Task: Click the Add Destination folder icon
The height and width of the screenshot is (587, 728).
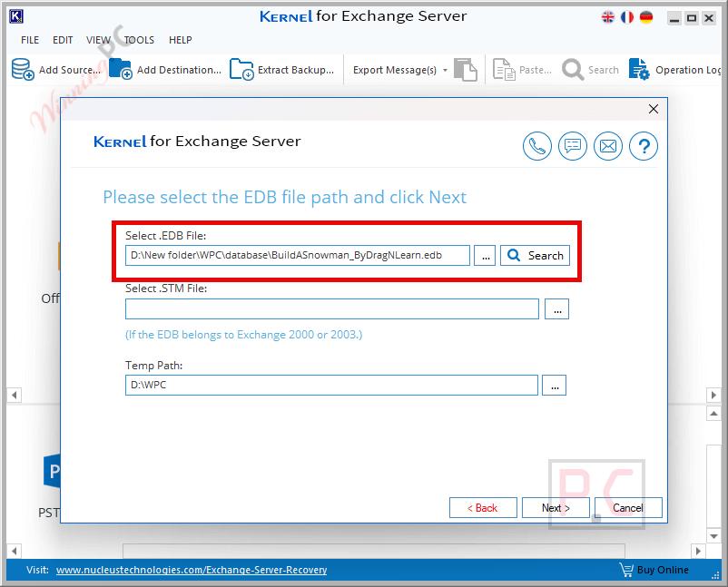Action: 121,69
